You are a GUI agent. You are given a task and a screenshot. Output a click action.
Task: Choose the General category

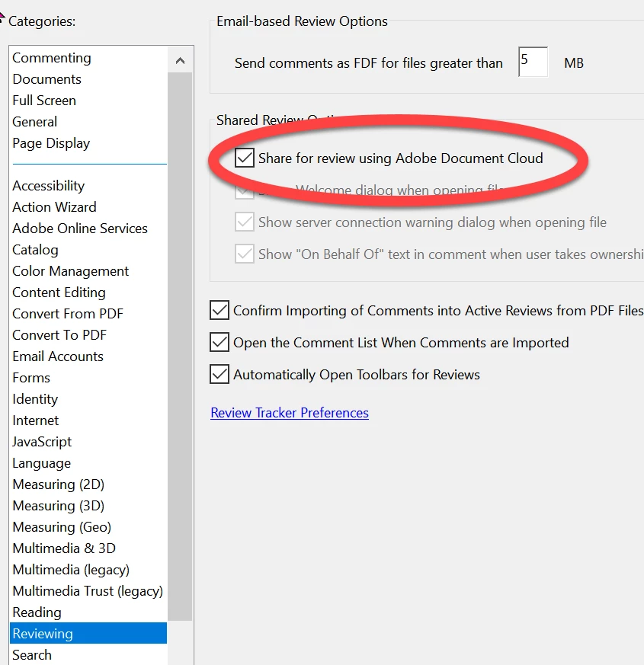tap(34, 122)
